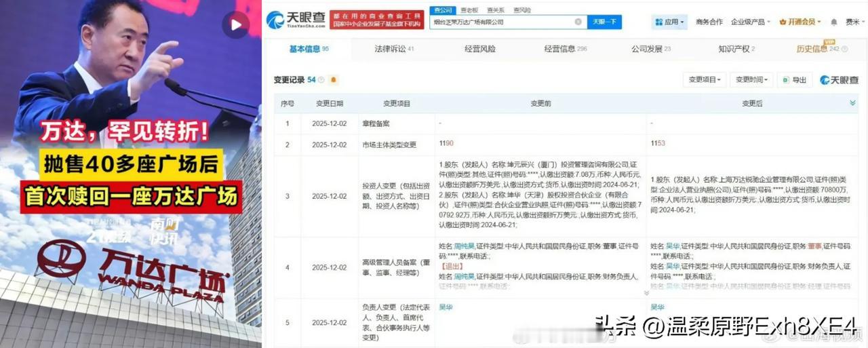
Task: Collapse the table using the blue double-chevron icon
Action: [x=852, y=103]
